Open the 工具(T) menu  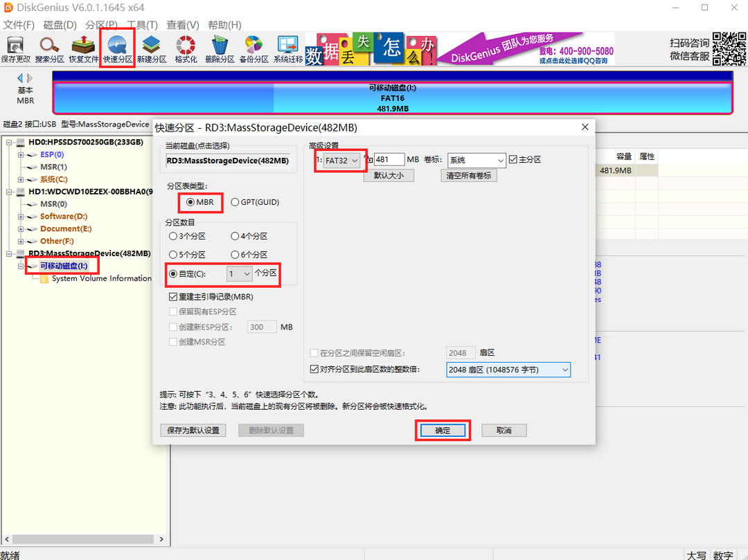coord(141,24)
